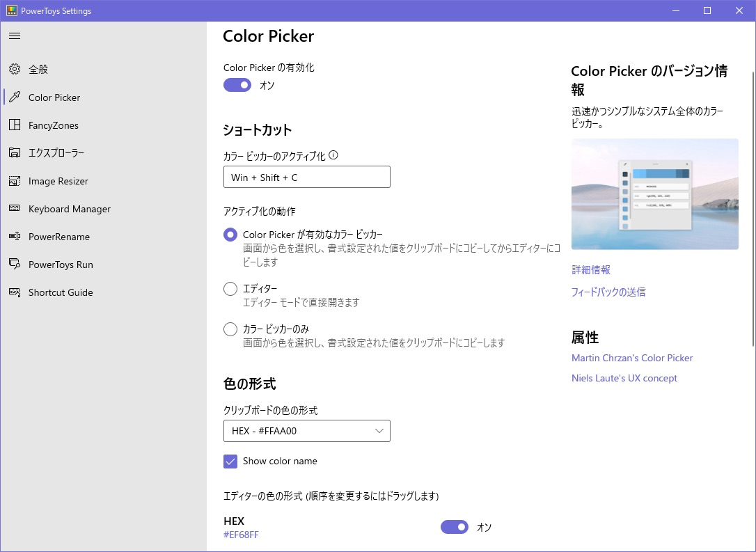Click the Color Picker page title
Image resolution: width=756 pixels, height=552 pixels.
[269, 36]
